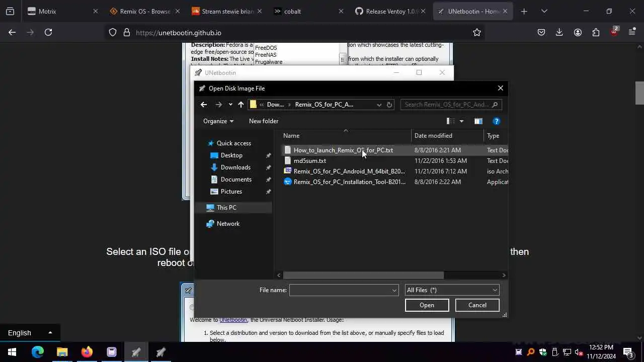Open the English language selector
Viewport: 644px width, 362px height.
[30, 333]
